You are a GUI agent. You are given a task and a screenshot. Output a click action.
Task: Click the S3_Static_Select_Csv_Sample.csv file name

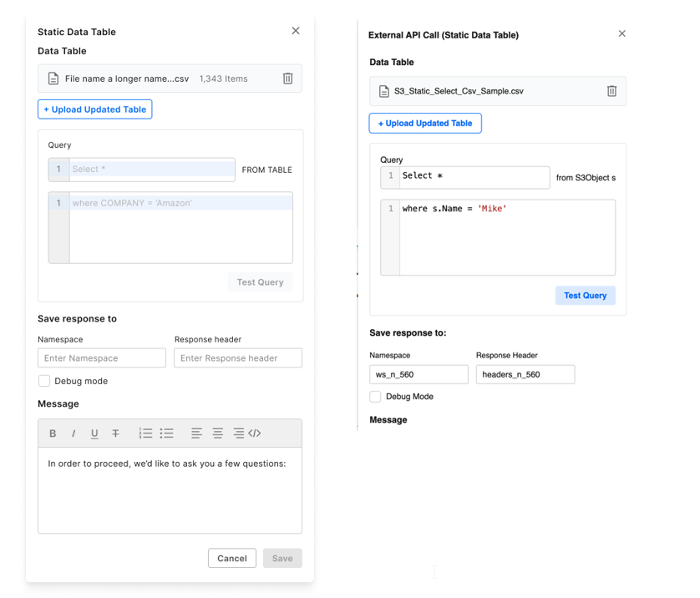(x=459, y=91)
